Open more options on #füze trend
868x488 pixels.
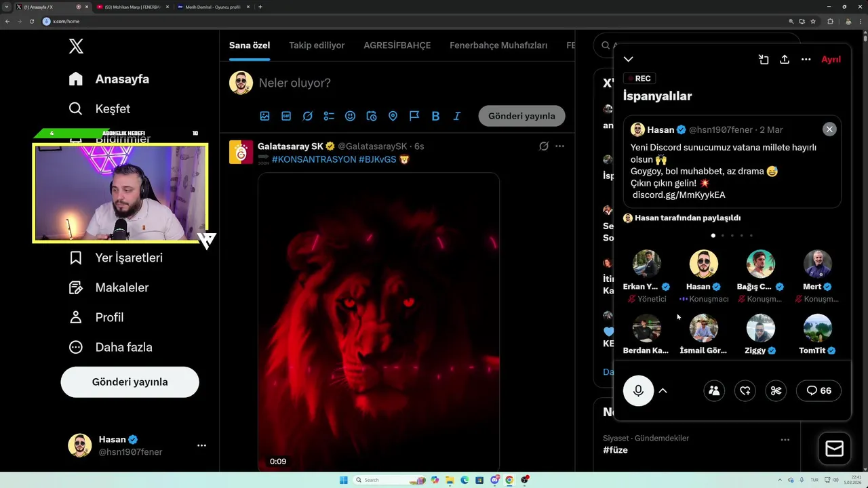pyautogui.click(x=785, y=440)
